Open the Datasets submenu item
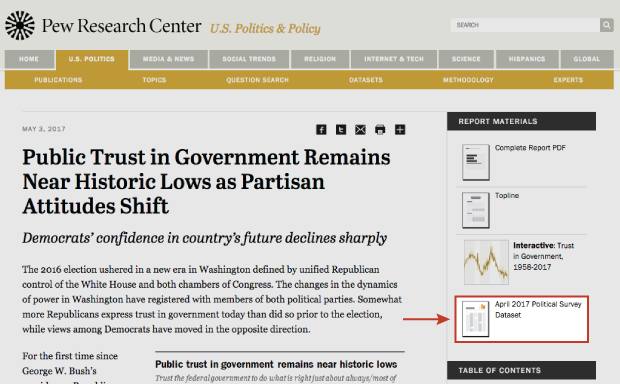Image resolution: width=620 pixels, height=384 pixels. pyautogui.click(x=366, y=80)
